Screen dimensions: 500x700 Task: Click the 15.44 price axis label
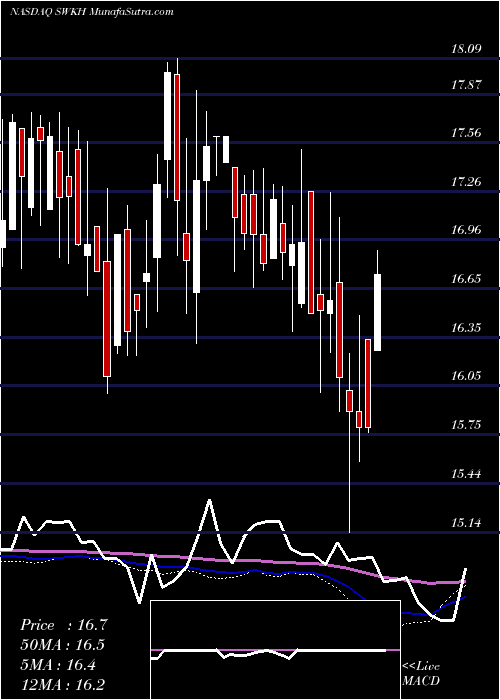tap(466, 473)
